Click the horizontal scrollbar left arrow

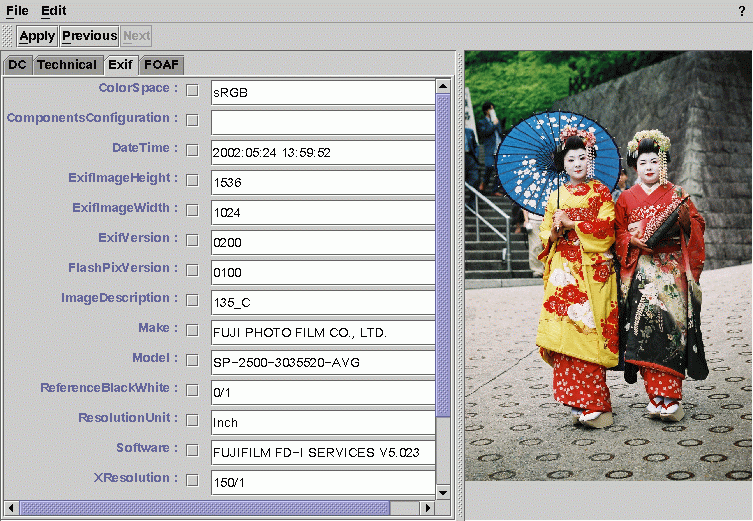(x=12, y=508)
